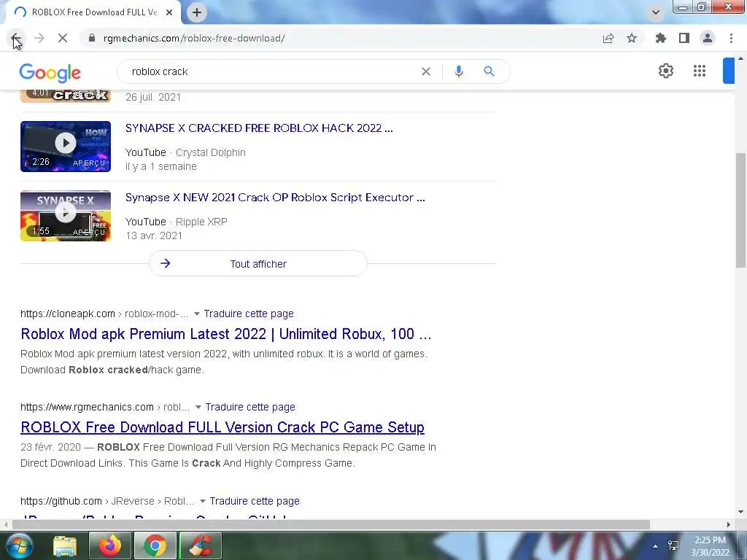Click the taskbar clock showing 2:25 PM

coord(710,546)
